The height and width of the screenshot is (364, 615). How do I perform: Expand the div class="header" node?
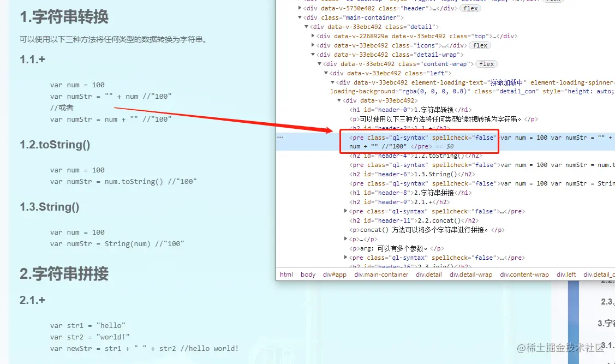(x=300, y=8)
